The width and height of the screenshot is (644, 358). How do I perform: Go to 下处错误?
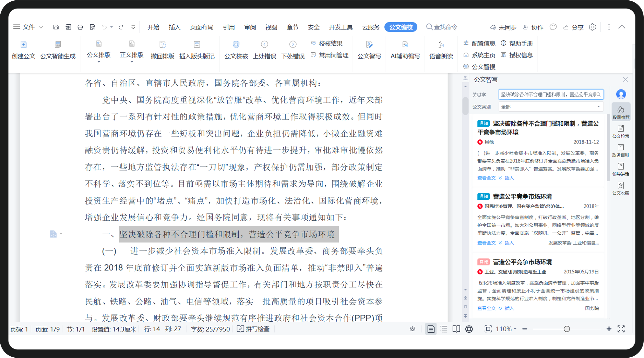pos(293,50)
